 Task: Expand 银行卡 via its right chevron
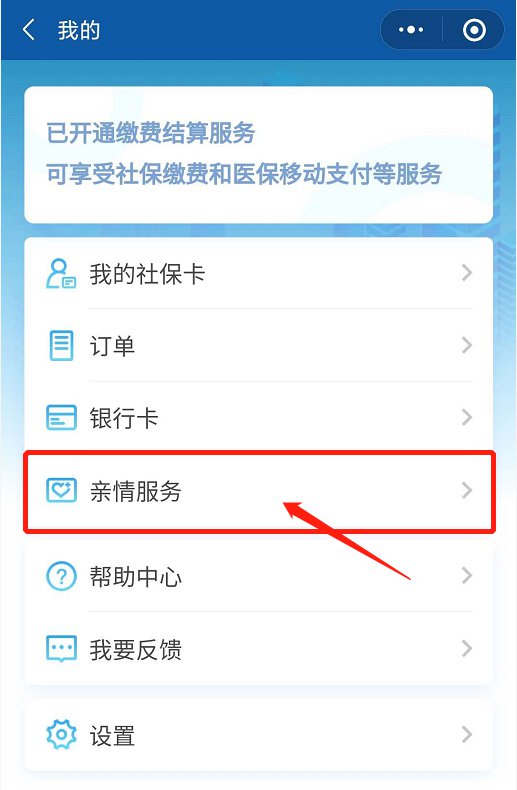coord(467,417)
